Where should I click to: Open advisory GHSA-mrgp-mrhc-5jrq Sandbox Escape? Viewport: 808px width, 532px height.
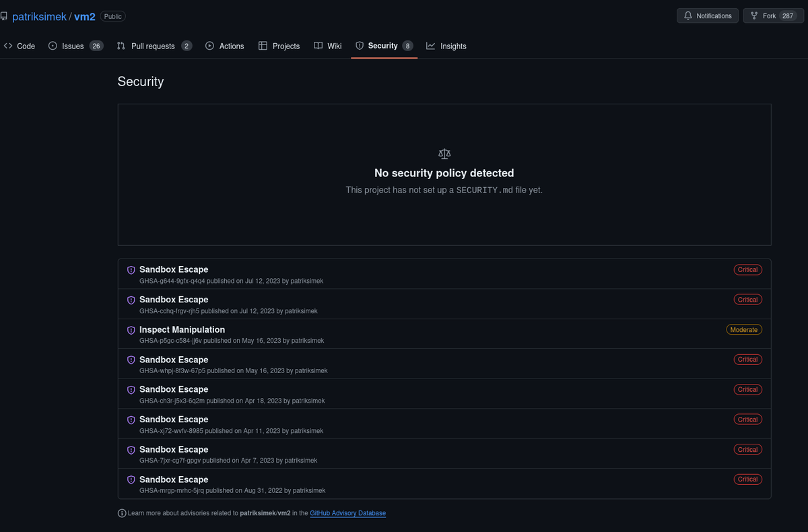[x=174, y=479]
